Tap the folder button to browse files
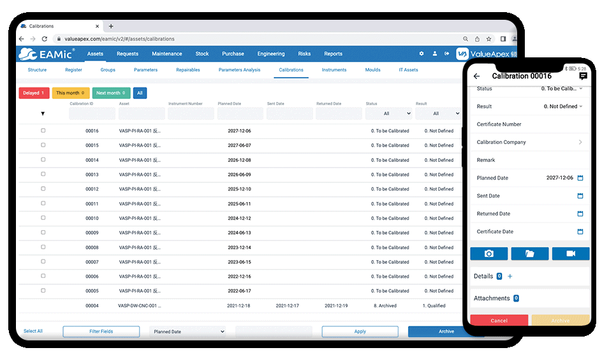Image resolution: width=609 pixels, height=364 pixels. click(x=530, y=254)
